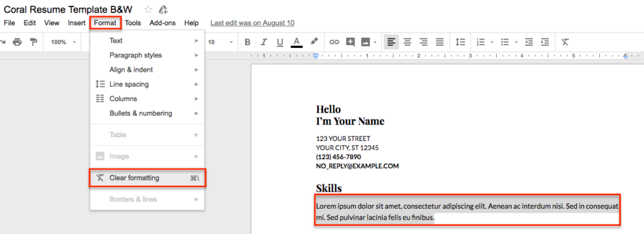The height and width of the screenshot is (234, 644).
Task: Click the bulleted list icon
Action: coord(505,42)
